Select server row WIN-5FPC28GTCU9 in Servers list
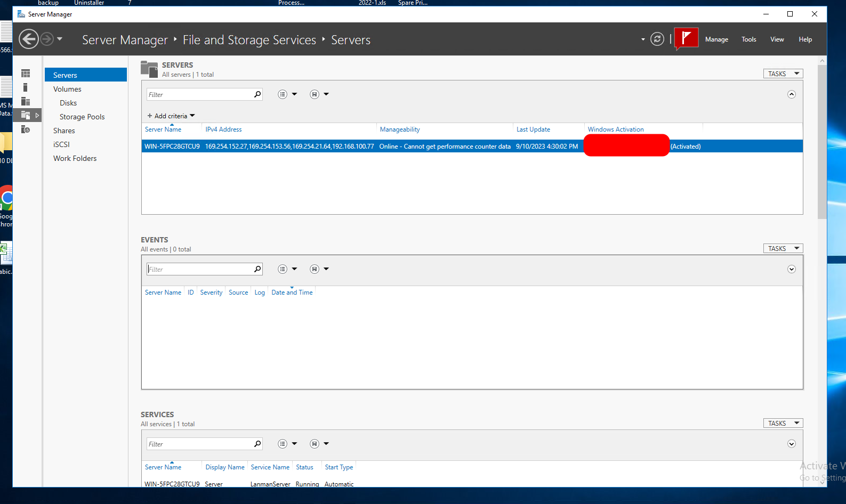This screenshot has height=504, width=846. tap(472, 146)
